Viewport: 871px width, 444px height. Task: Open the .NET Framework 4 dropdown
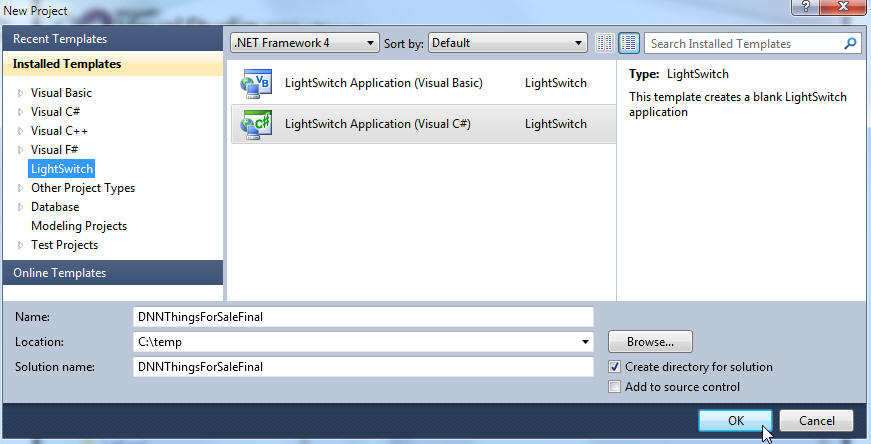click(305, 43)
